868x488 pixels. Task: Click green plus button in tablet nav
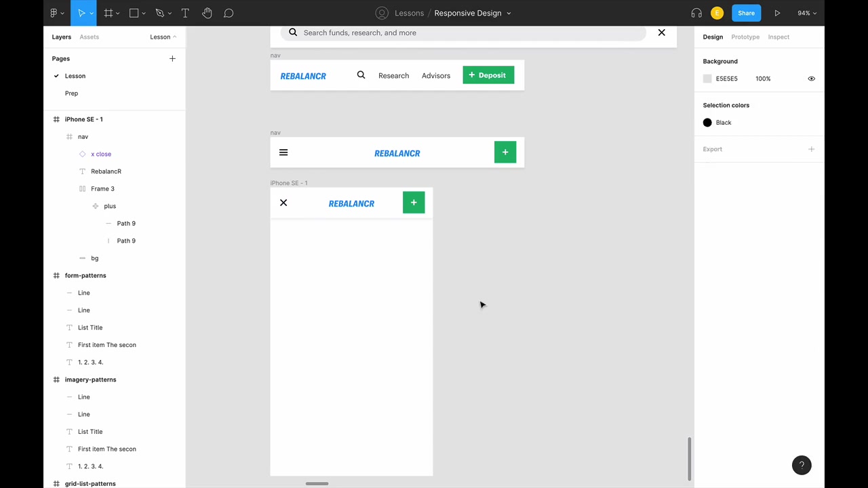click(505, 152)
